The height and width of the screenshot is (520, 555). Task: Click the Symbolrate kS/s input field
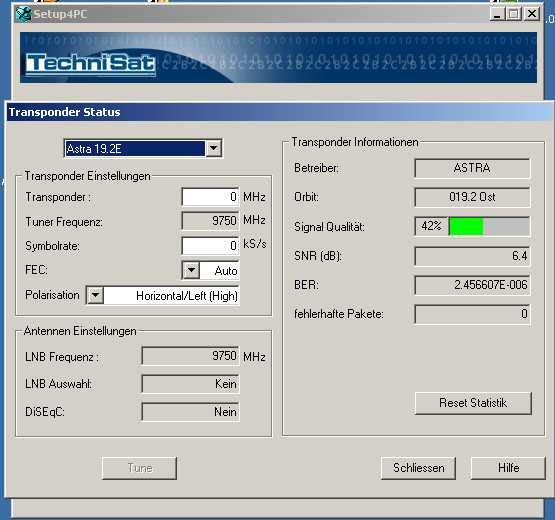[210, 245]
